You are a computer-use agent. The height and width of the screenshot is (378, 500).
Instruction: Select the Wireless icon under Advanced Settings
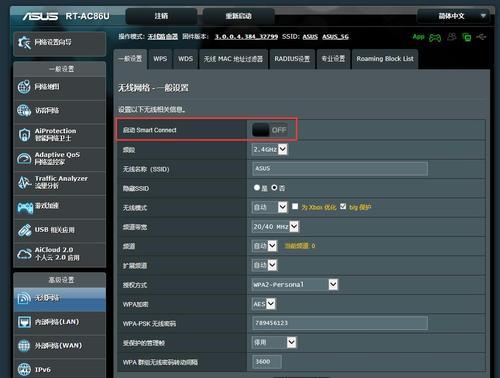[24, 298]
